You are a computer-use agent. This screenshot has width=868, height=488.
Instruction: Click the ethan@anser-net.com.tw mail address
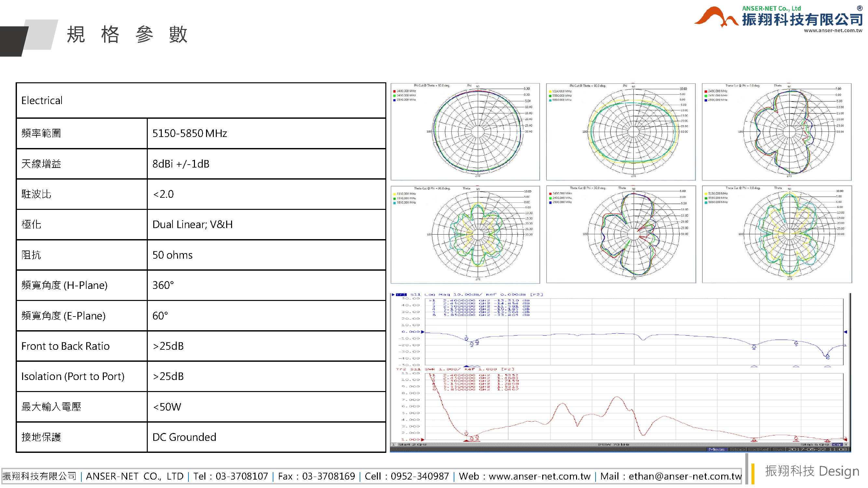(x=685, y=476)
